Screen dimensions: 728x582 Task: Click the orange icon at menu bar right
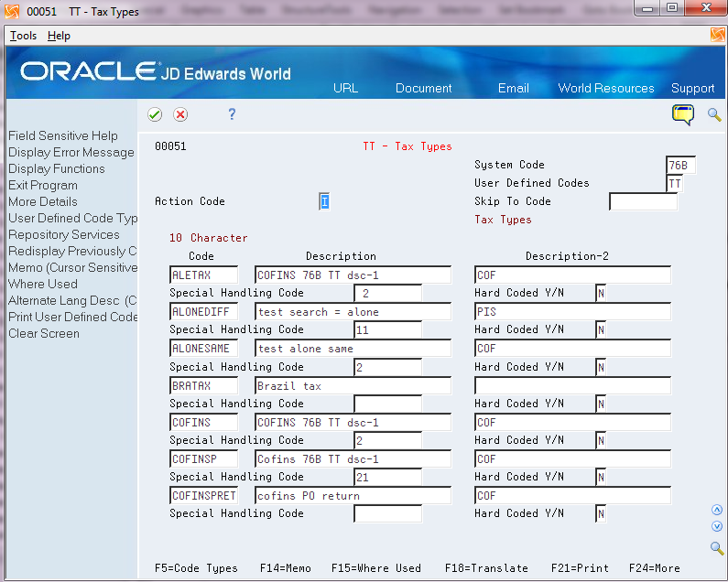point(717,36)
